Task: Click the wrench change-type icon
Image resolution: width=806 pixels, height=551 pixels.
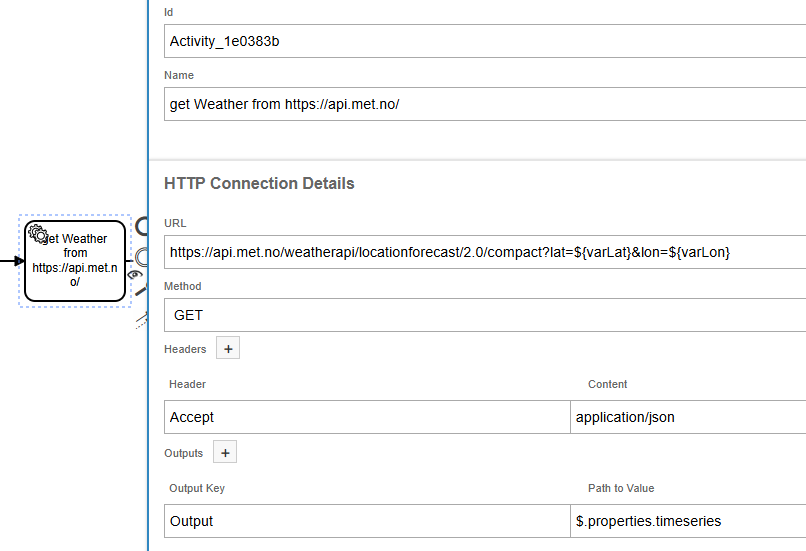Action: pyautogui.click(x=141, y=291)
